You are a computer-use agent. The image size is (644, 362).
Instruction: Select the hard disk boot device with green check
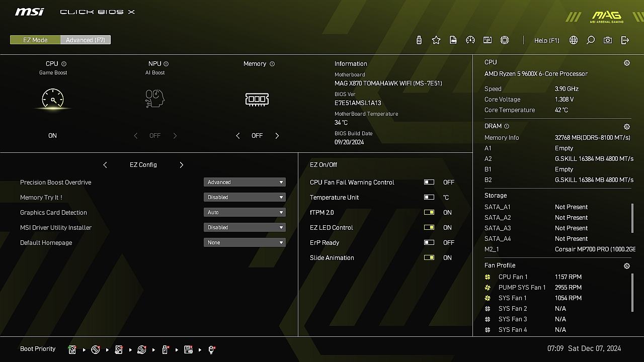(x=72, y=349)
